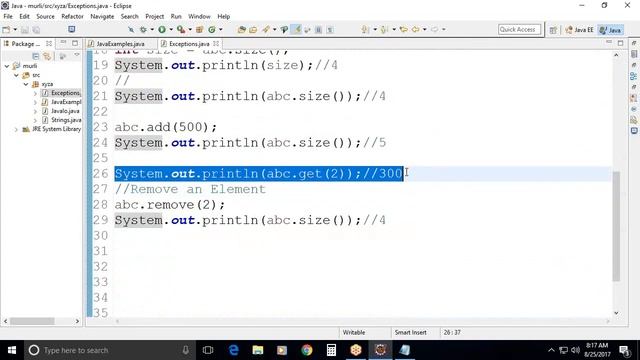Image resolution: width=640 pixels, height=360 pixels.
Task: Click the Save icon in the toolbar
Action: (25, 30)
